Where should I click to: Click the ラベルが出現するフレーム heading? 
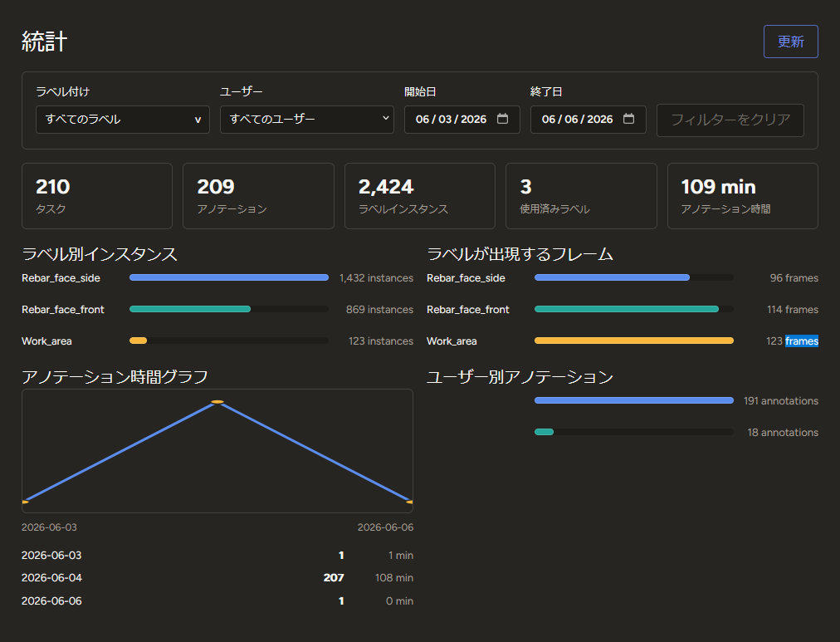pos(520,254)
